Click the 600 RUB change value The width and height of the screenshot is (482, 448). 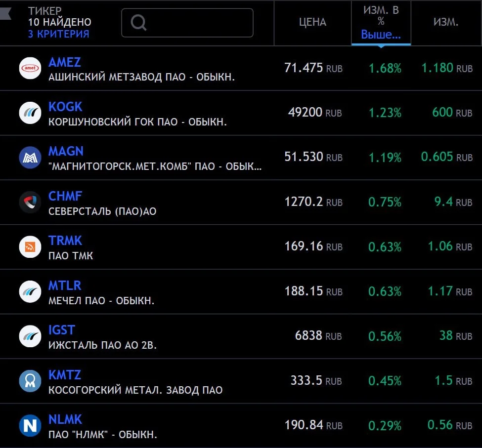point(452,113)
